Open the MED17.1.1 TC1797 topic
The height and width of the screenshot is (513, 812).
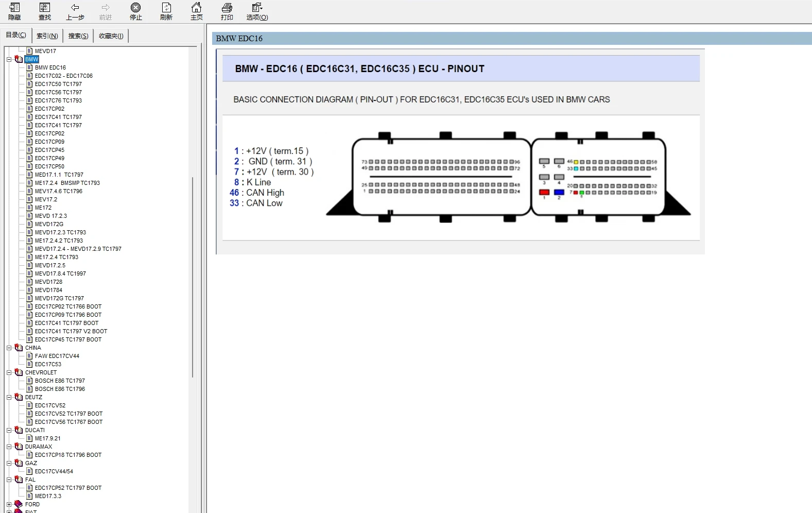point(59,175)
